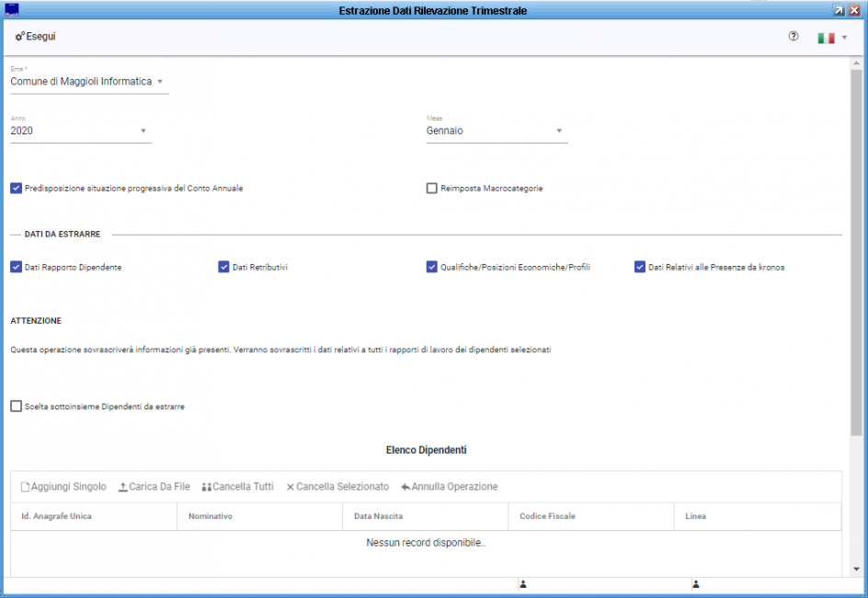This screenshot has height=598, width=868.
Task: Sort by Id. Anagrafe Unica column
Action: 94,516
